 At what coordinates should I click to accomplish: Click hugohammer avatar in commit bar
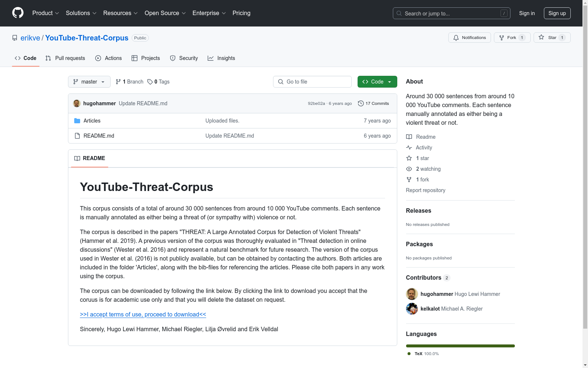coord(77,103)
